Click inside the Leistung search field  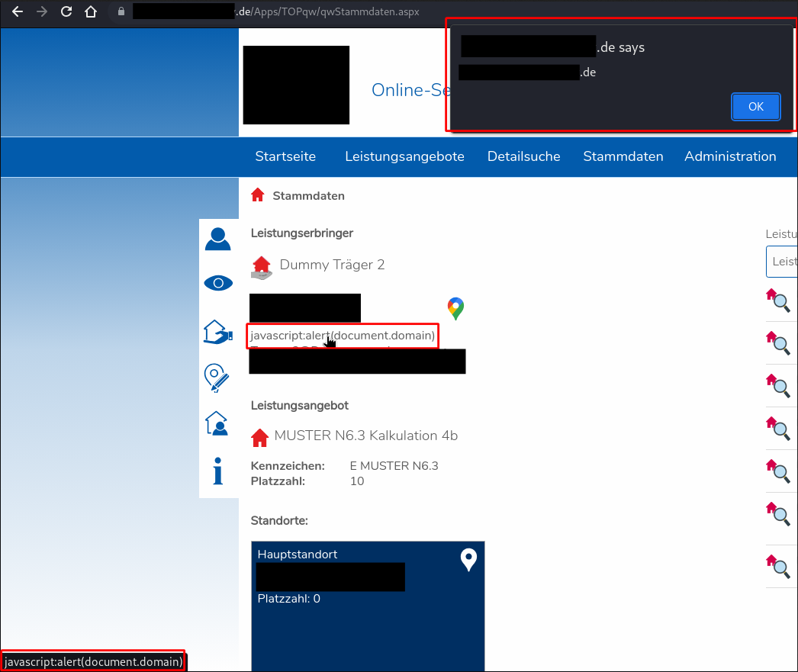(786, 262)
